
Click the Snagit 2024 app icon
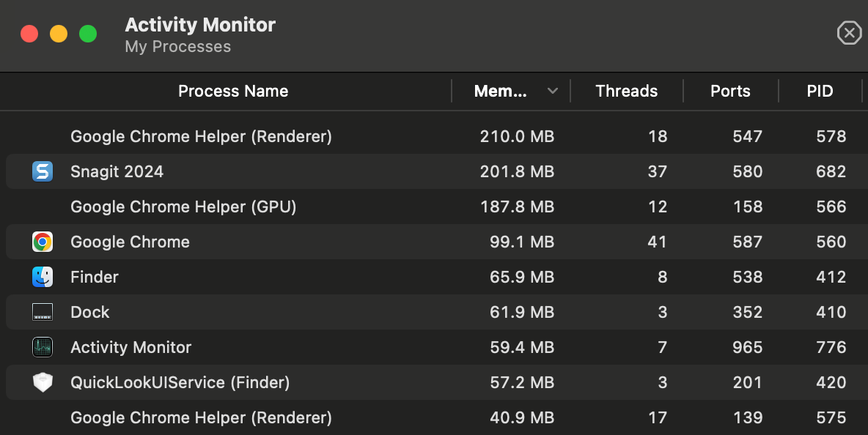(x=43, y=171)
